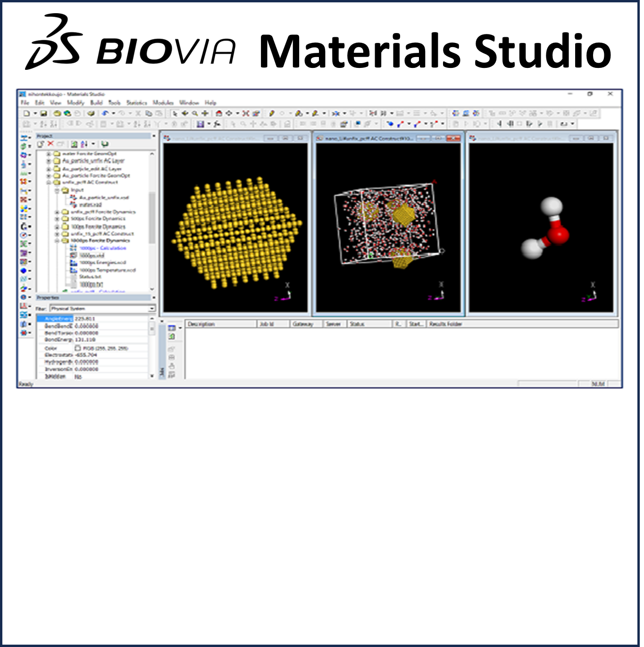Click the pin button on Properties panel header
The image size is (644, 647).
tap(153, 298)
